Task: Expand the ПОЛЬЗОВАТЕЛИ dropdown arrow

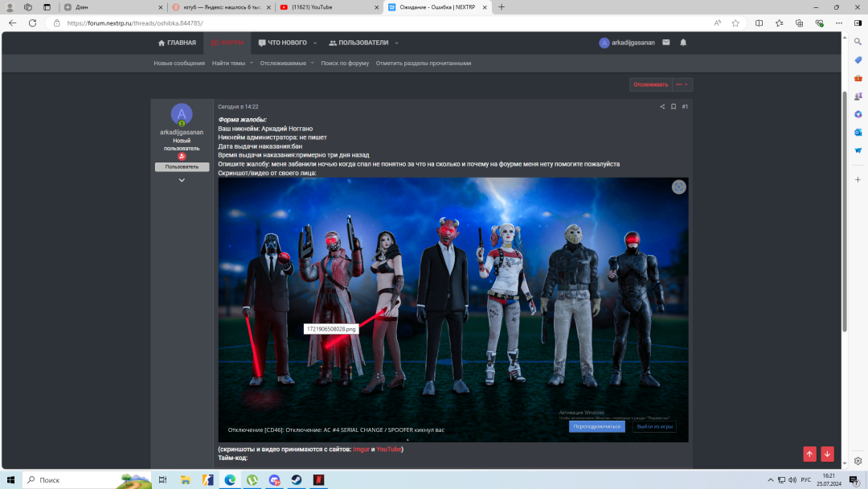Action: [396, 43]
